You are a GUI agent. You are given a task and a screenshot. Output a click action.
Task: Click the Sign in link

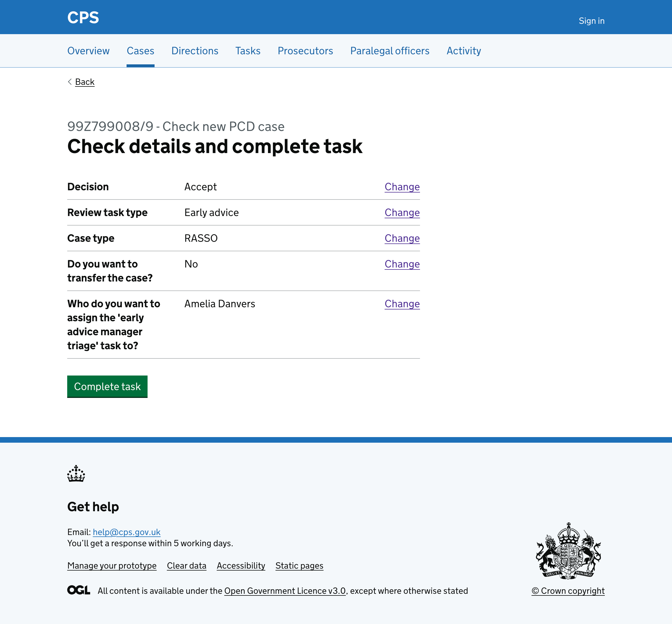coord(592,21)
